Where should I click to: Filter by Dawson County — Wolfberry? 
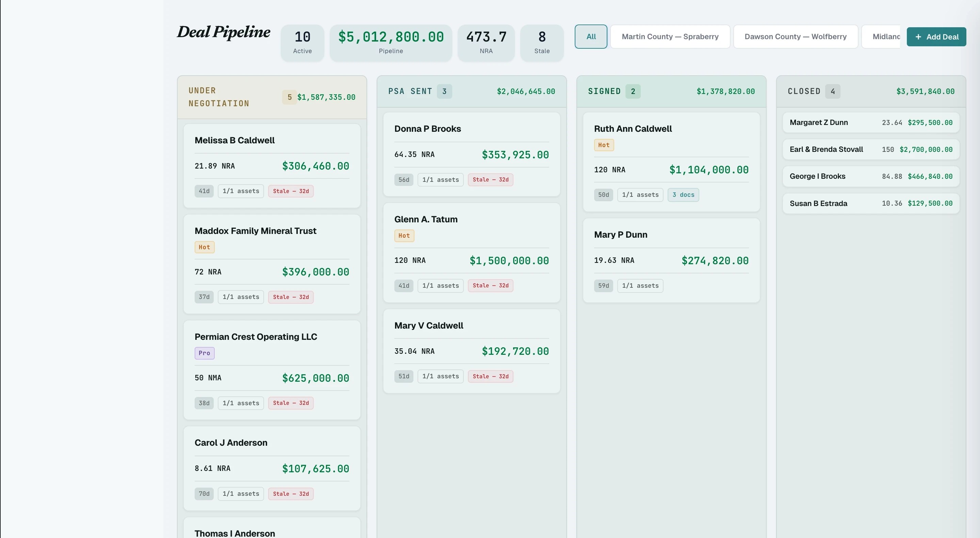tap(796, 36)
